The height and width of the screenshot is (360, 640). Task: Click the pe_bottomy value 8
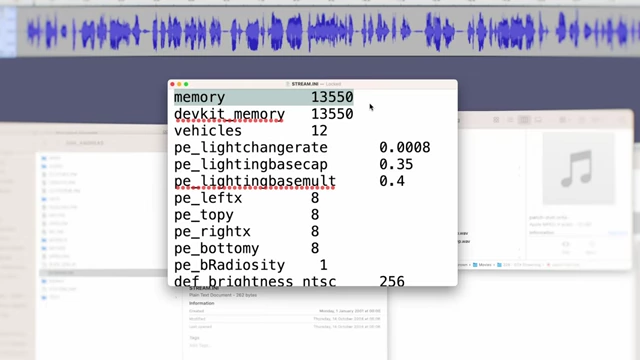tap(315, 248)
